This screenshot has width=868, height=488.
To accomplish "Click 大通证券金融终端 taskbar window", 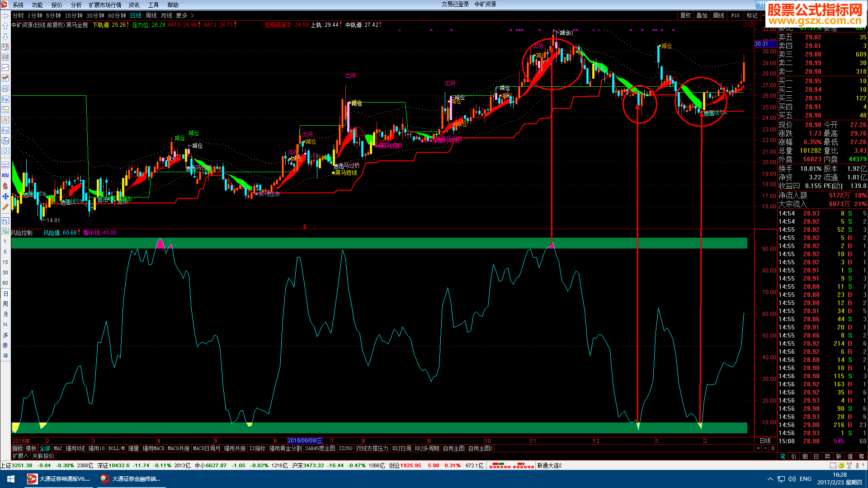I will (x=131, y=479).
